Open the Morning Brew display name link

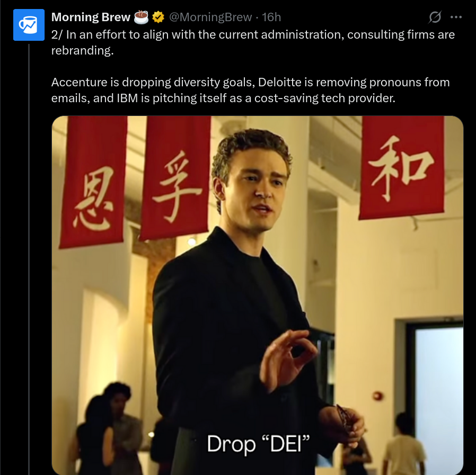tap(91, 17)
